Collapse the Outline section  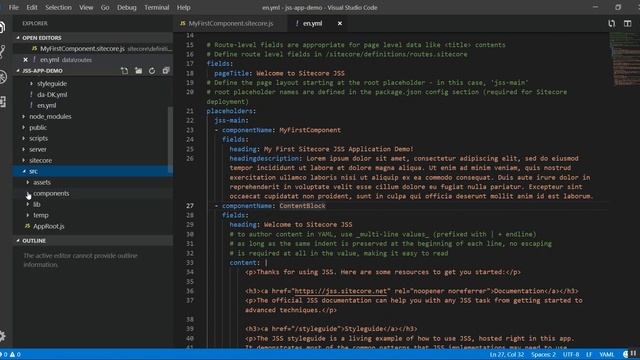93,241
